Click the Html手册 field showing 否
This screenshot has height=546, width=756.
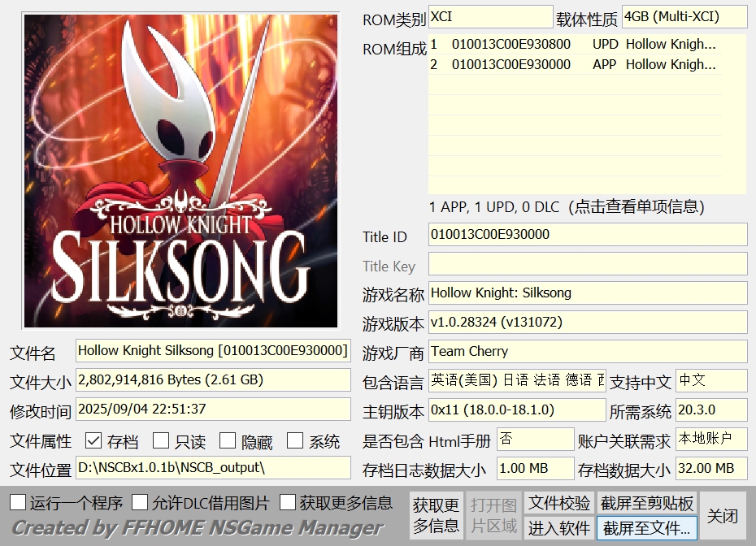pyautogui.click(x=536, y=439)
